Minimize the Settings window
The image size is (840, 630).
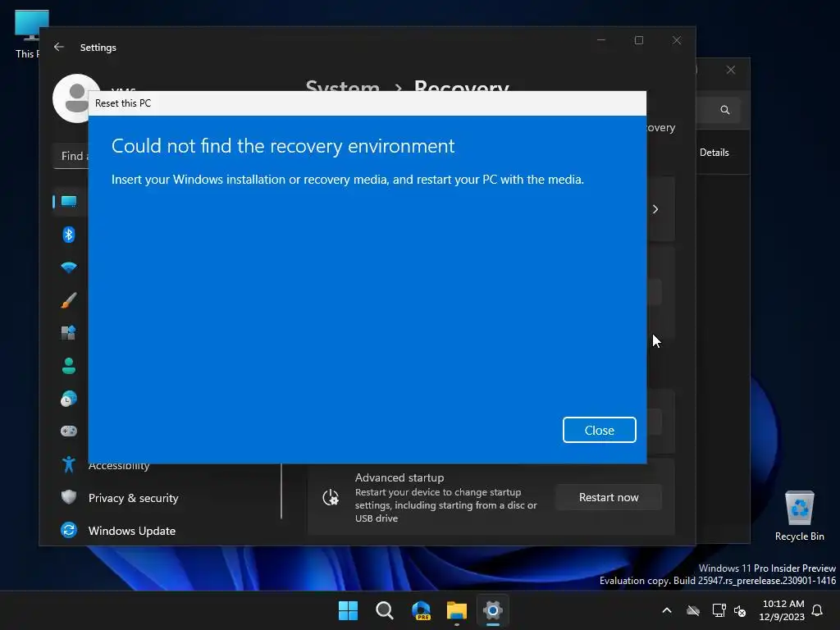coord(601,40)
